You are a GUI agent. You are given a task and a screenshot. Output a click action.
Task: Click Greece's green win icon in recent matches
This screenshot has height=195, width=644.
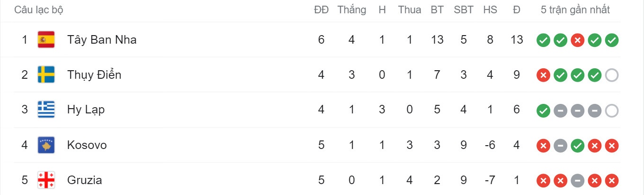[x=543, y=111]
